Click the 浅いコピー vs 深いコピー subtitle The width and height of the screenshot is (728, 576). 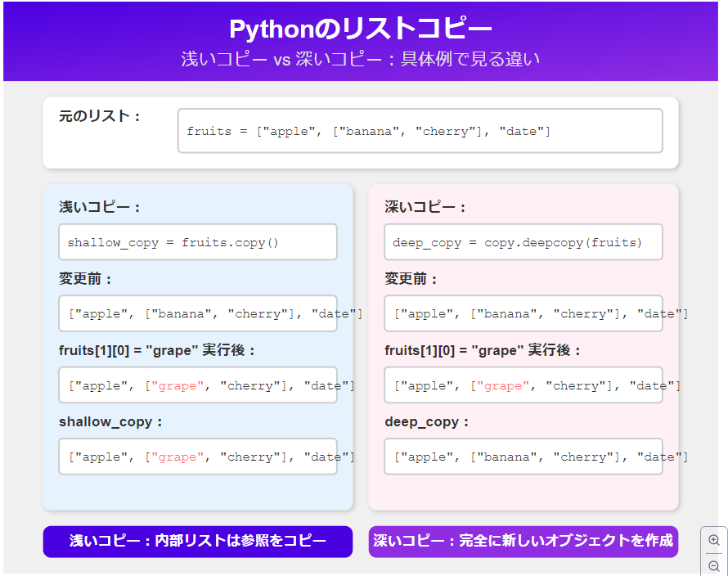pyautogui.click(x=361, y=60)
